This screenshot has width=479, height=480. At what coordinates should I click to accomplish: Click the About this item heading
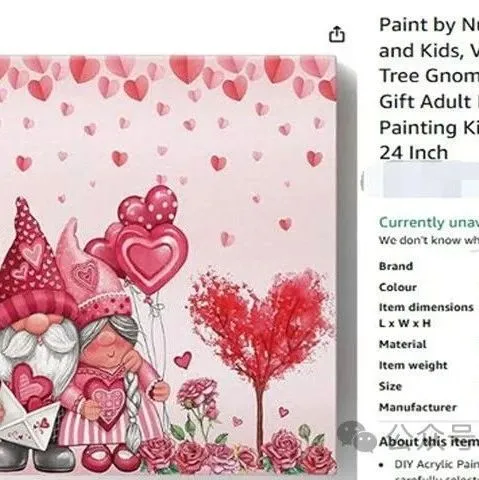pos(429,441)
